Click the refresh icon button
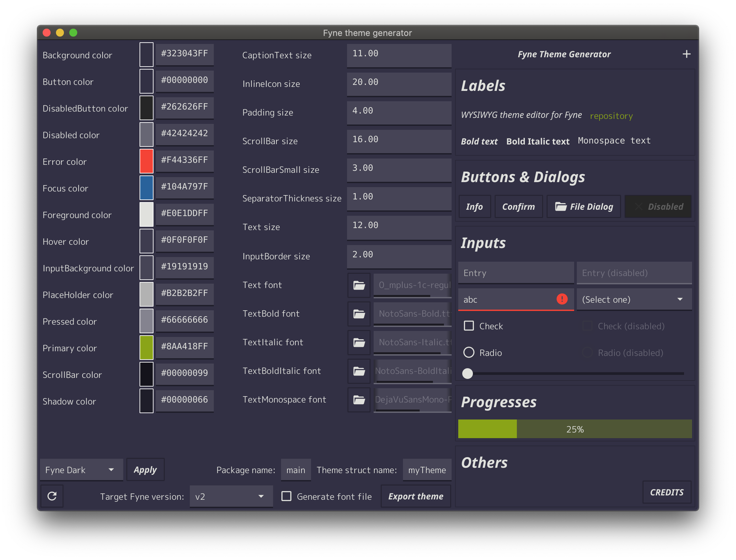 pyautogui.click(x=52, y=496)
